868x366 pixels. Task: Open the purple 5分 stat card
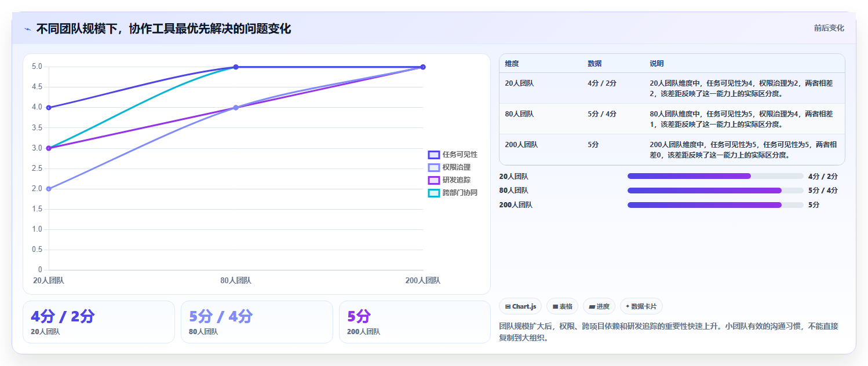coord(415,322)
